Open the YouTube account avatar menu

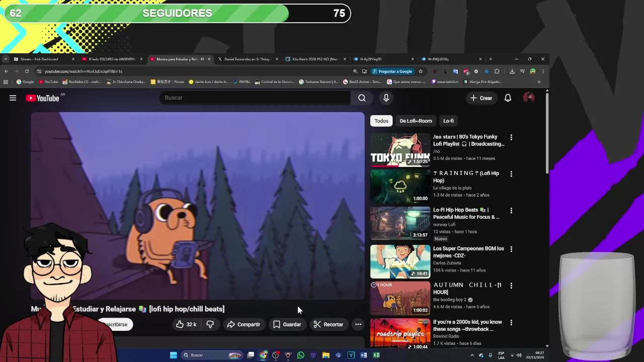pos(529,98)
